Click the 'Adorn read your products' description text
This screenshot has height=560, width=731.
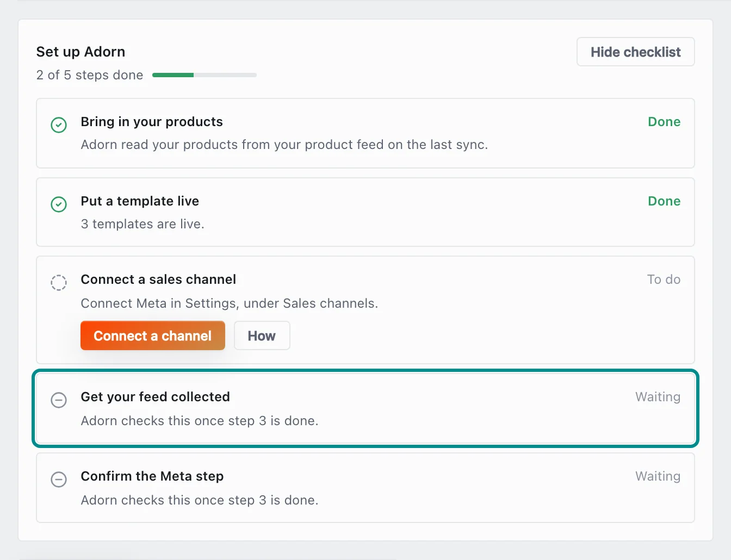tap(284, 145)
